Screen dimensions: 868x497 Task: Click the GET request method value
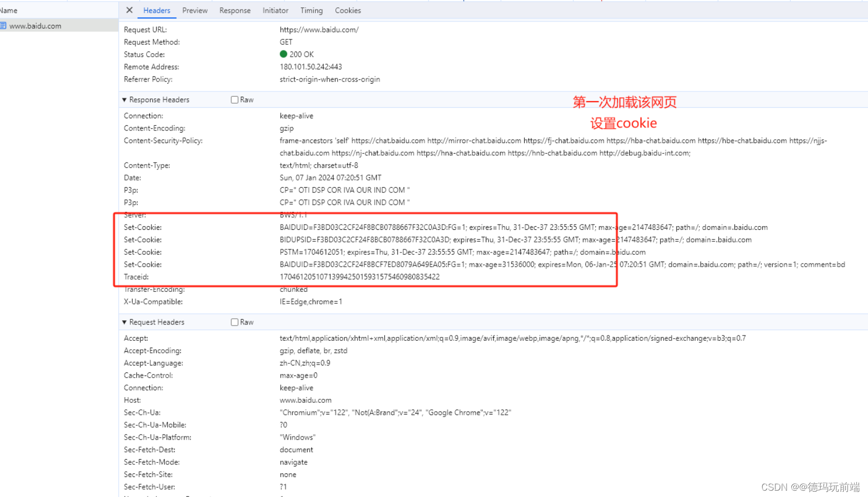[x=286, y=42]
